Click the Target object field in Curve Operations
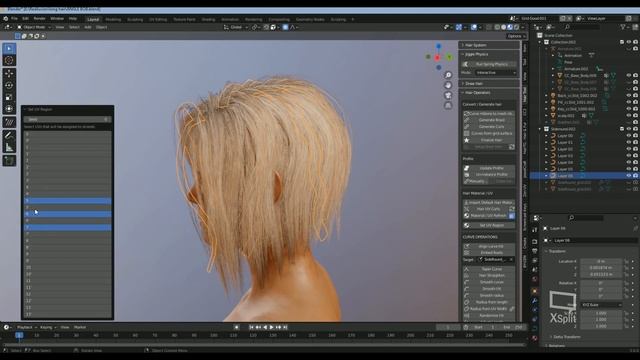This screenshot has width=640, height=360. pos(495,260)
